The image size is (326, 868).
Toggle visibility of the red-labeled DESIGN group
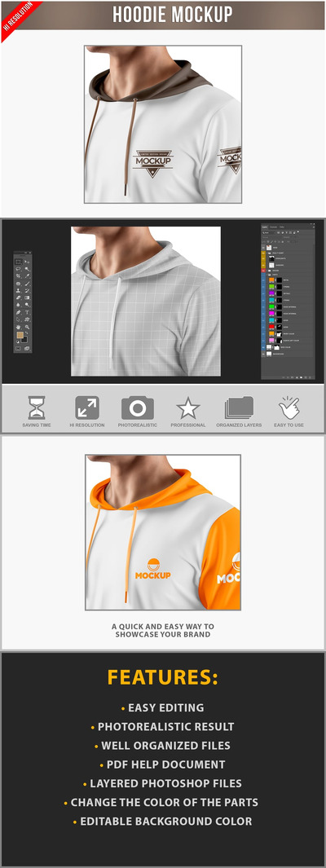(x=263, y=271)
